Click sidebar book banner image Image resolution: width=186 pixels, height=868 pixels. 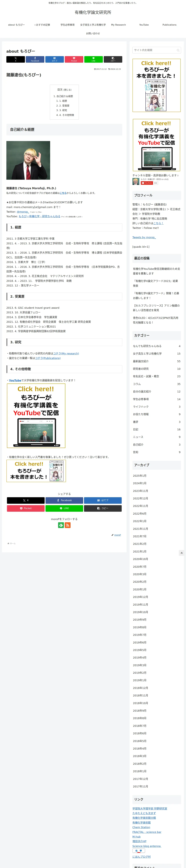click(x=156, y=85)
